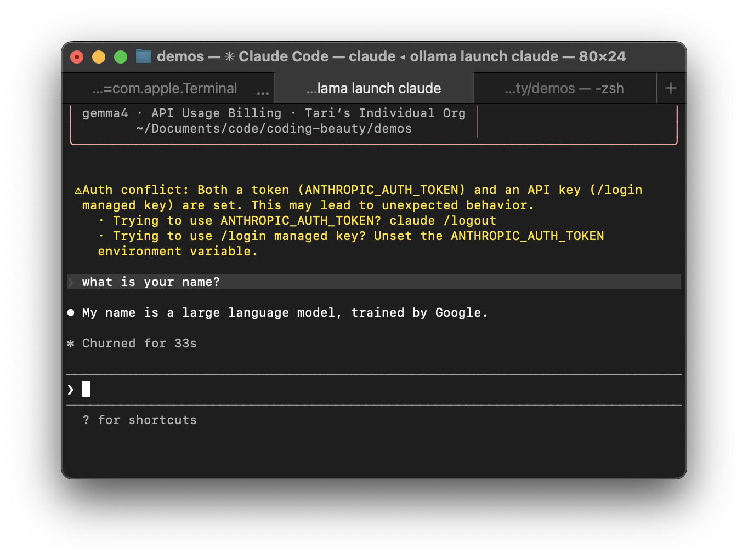Close the terminal window with red button
The image size is (748, 560).
point(77,57)
